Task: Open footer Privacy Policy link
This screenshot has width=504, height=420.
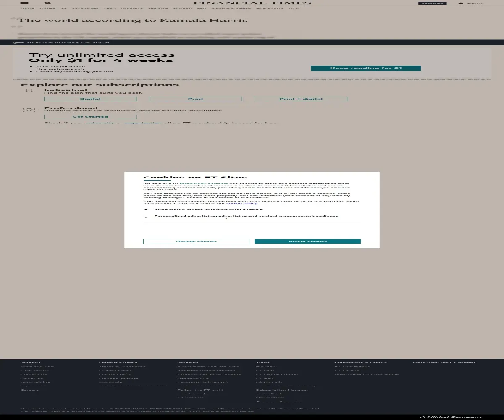Action: click(x=115, y=370)
